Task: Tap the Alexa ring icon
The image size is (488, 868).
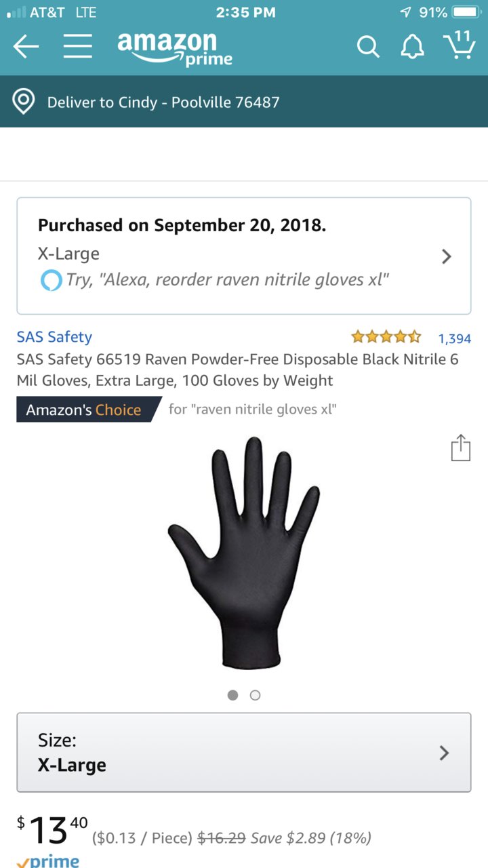Action: (51, 280)
